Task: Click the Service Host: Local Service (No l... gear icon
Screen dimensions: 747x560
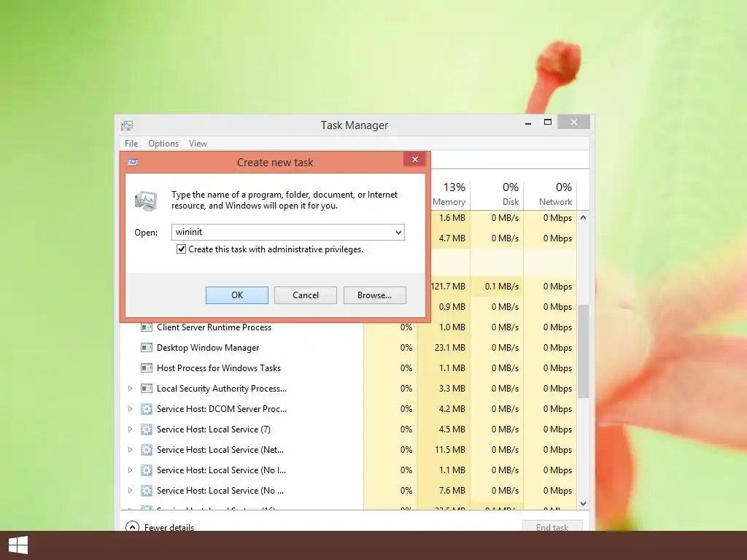Action: pyautogui.click(x=146, y=470)
